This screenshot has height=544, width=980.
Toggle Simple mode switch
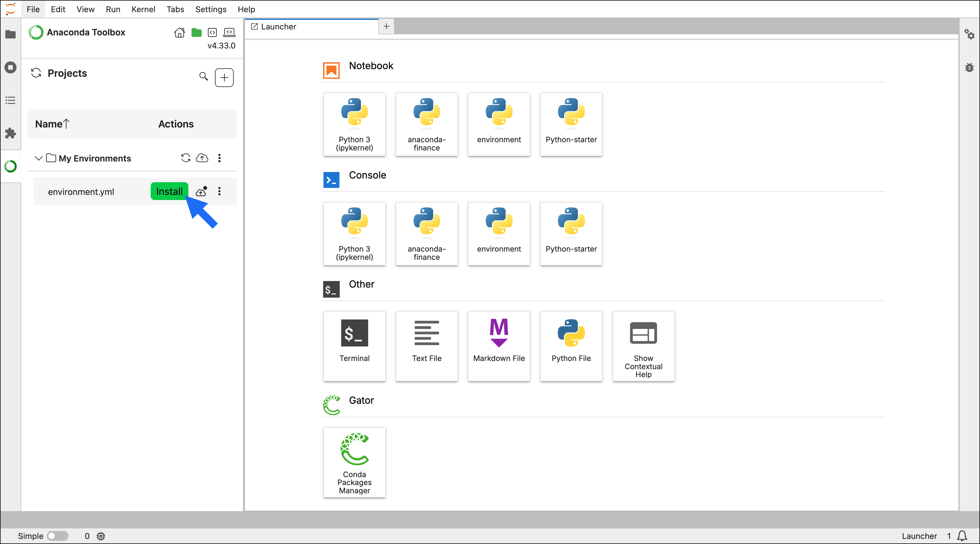57,535
